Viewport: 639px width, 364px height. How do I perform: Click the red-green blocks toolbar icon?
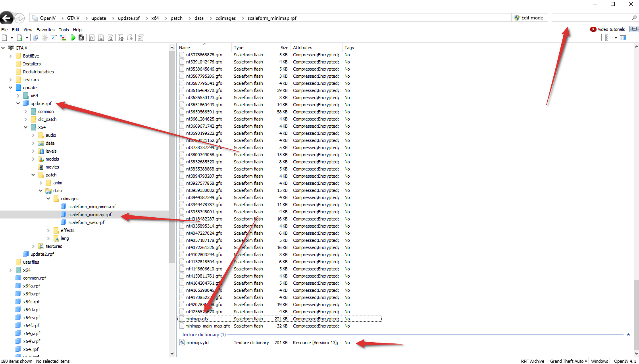click(63, 38)
